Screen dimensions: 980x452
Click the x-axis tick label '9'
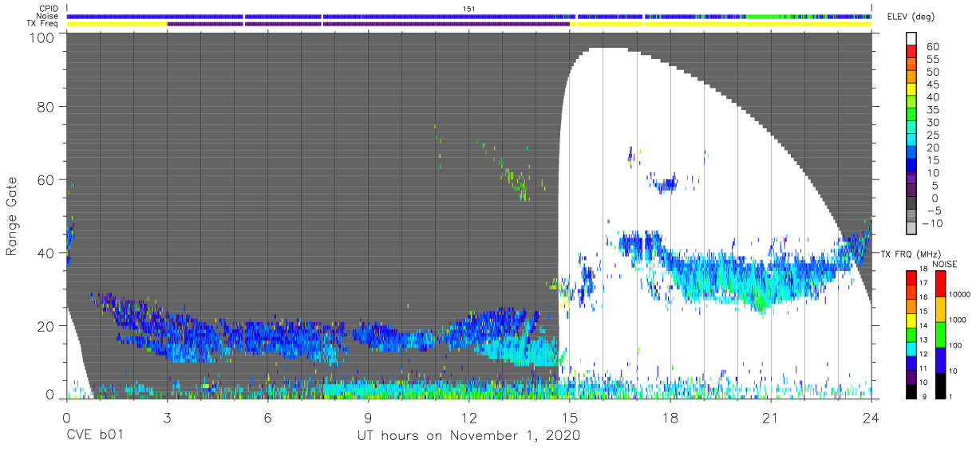pos(368,417)
